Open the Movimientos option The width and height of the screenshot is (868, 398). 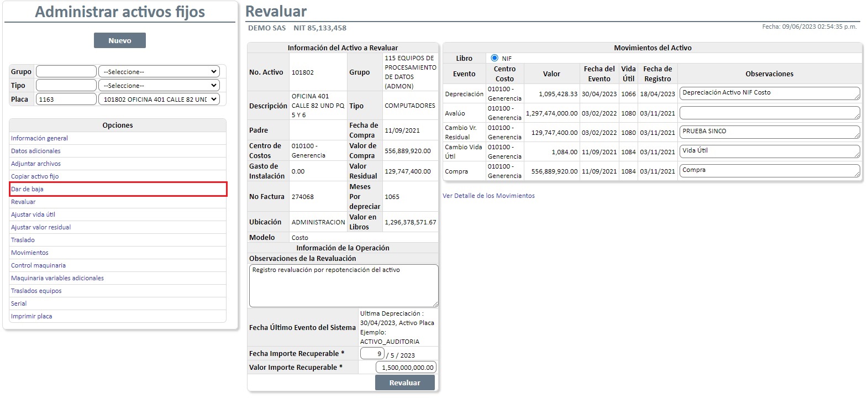pos(30,253)
